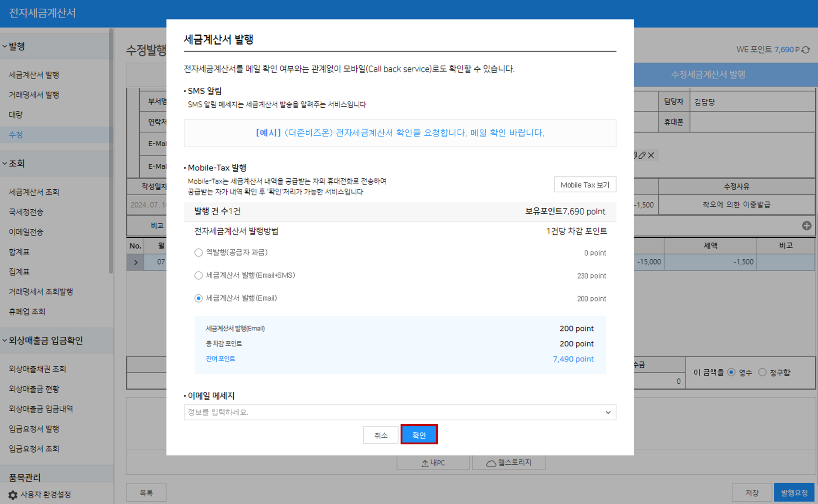Click the Mobile Tax 보기 button

point(585,184)
